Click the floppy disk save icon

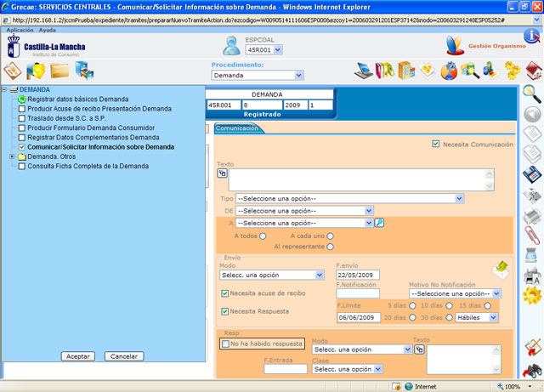pyautogui.click(x=532, y=174)
